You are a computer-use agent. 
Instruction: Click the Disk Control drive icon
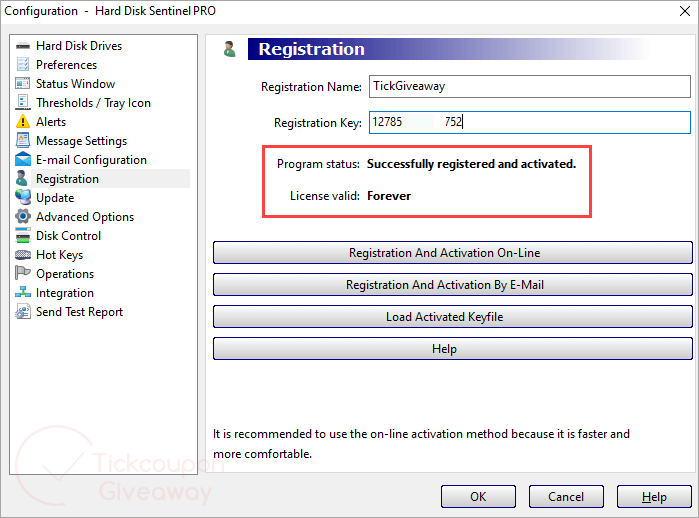coord(23,235)
